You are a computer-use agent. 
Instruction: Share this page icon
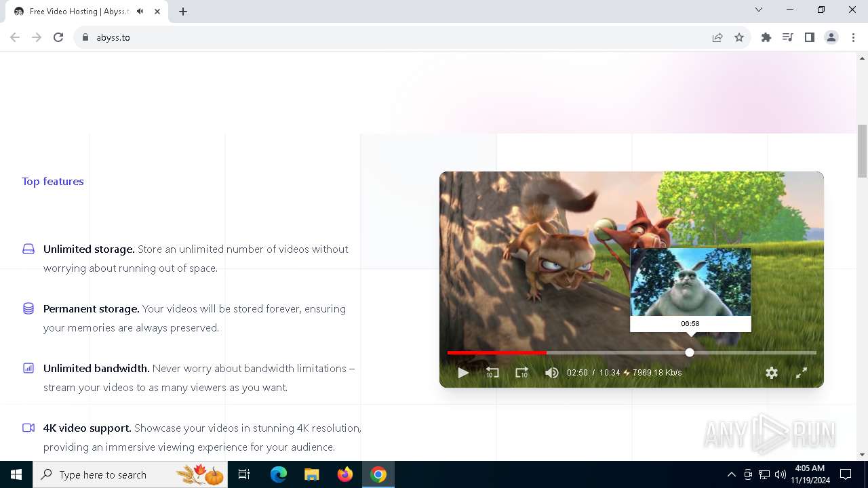pyautogui.click(x=717, y=37)
